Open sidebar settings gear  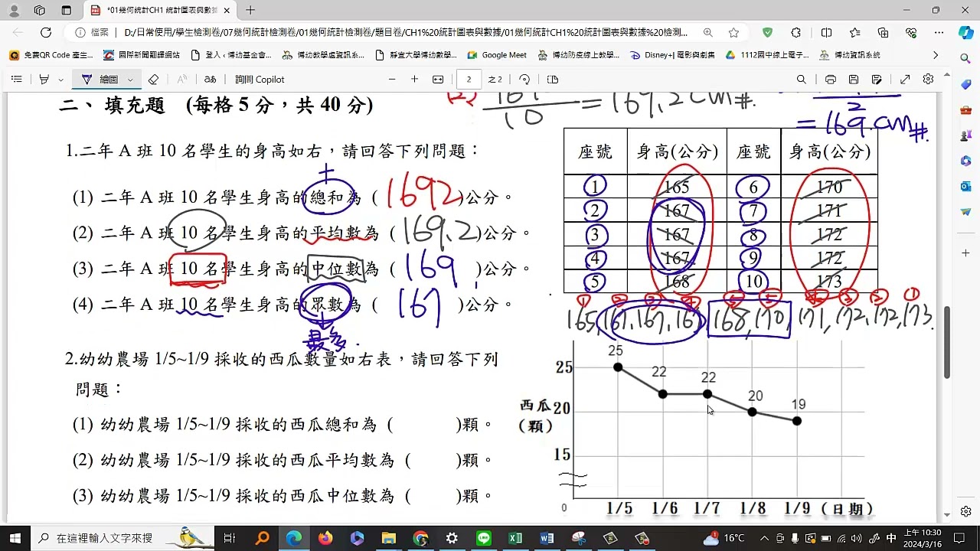point(965,511)
